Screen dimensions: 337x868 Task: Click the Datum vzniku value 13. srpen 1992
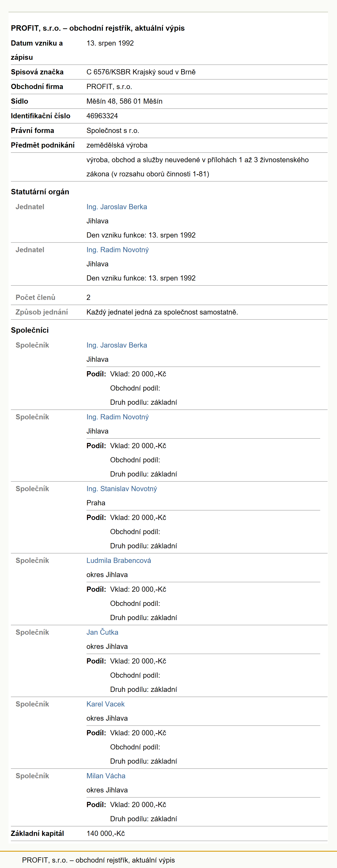(x=110, y=43)
